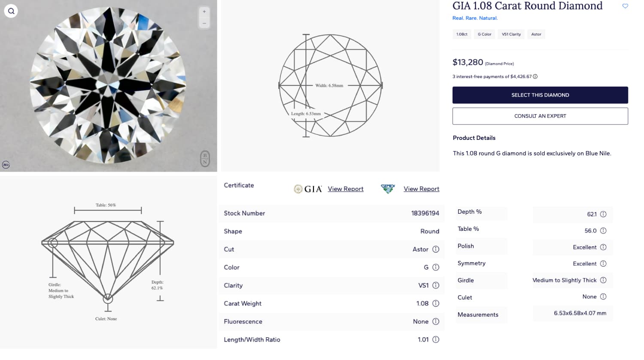
Task: Click the Blue Nile badge on the photo
Action: pos(205,159)
